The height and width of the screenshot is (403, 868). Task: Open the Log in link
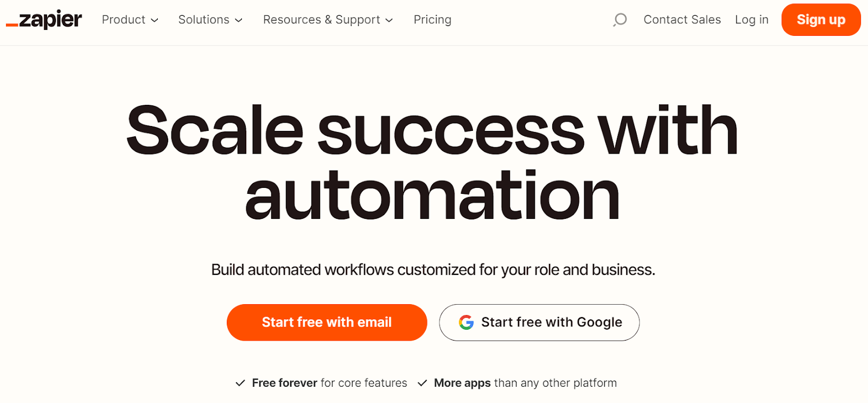click(752, 20)
